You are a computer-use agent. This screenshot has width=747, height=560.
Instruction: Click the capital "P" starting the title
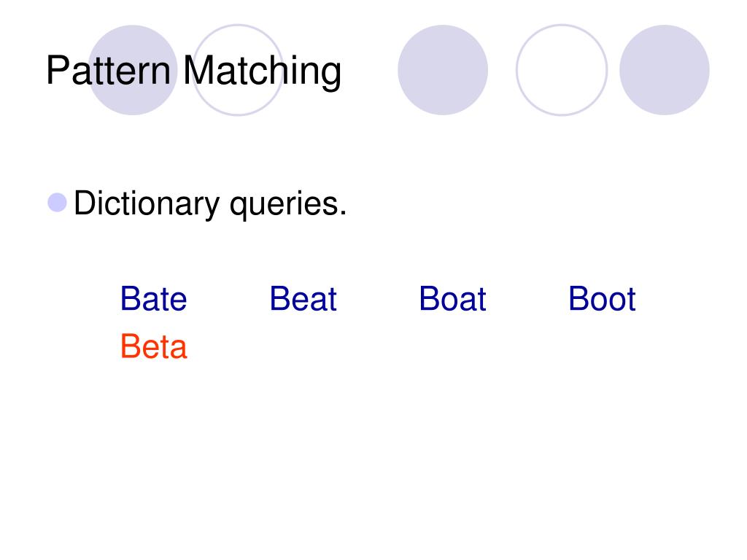pos(58,70)
